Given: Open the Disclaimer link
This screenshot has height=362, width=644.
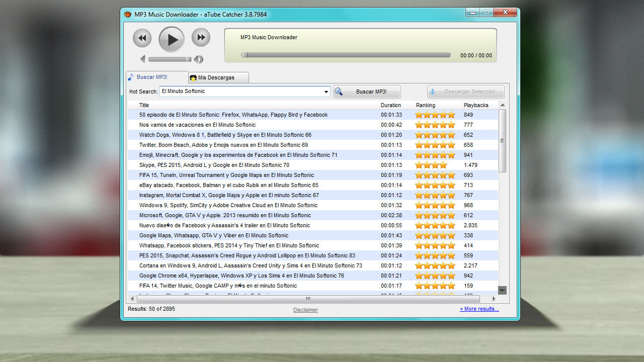Looking at the screenshot, I should click(x=305, y=310).
